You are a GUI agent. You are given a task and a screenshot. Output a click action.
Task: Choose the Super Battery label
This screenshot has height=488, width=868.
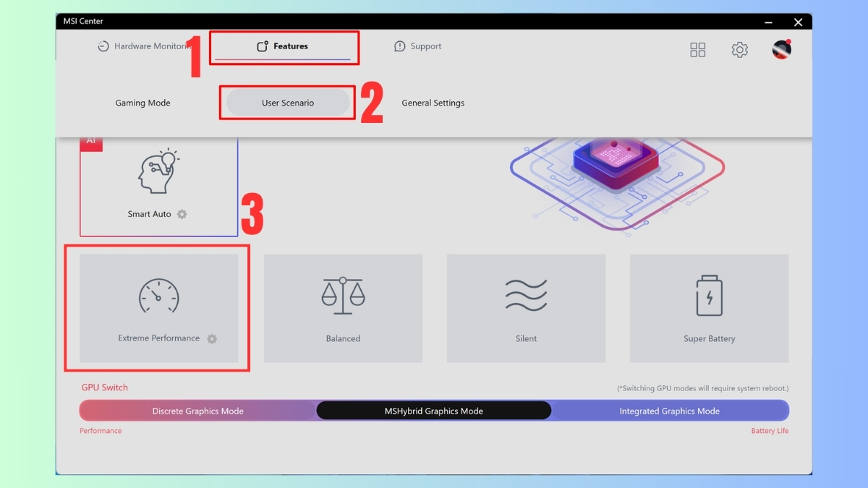click(709, 338)
